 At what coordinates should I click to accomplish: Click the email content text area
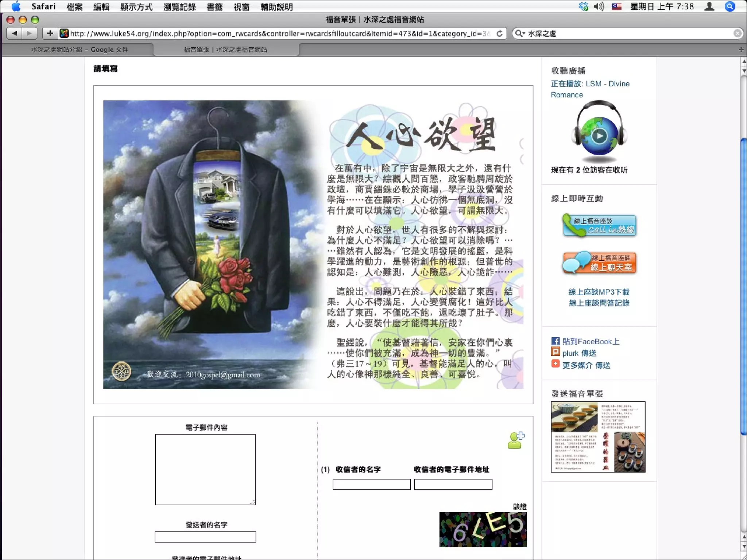pyautogui.click(x=205, y=469)
